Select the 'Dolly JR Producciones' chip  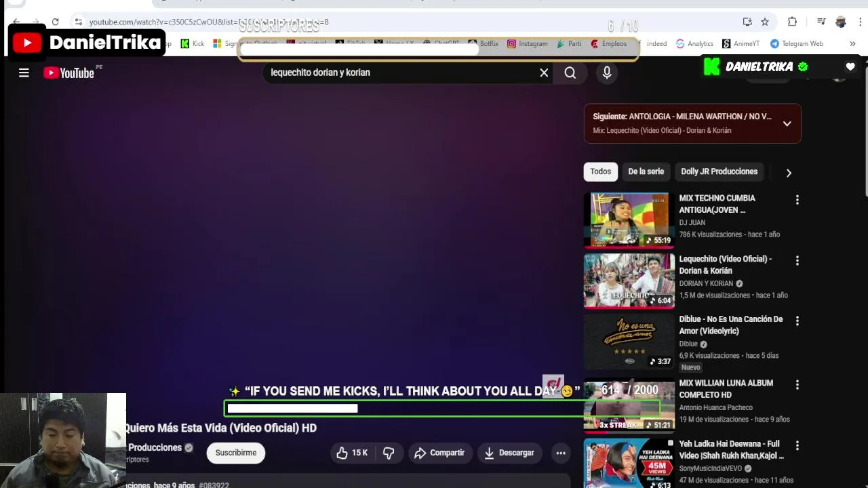pyautogui.click(x=719, y=171)
